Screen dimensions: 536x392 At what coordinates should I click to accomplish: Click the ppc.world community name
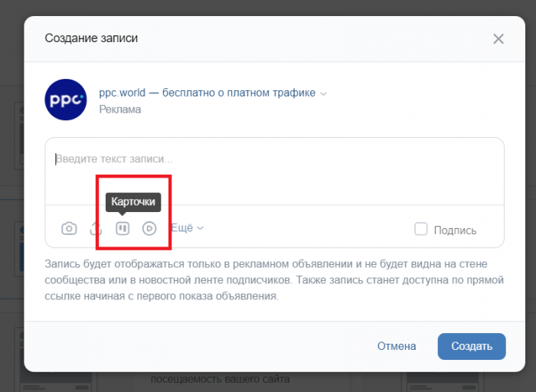click(207, 93)
